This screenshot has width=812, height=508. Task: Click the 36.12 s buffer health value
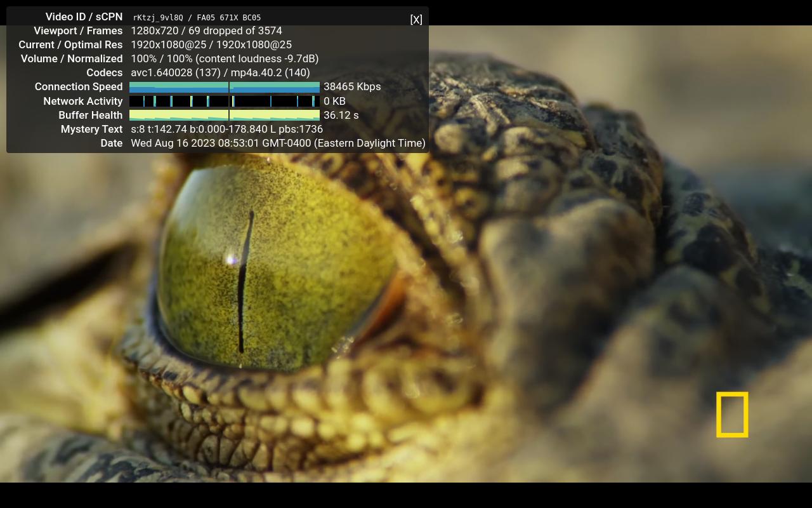tap(341, 115)
